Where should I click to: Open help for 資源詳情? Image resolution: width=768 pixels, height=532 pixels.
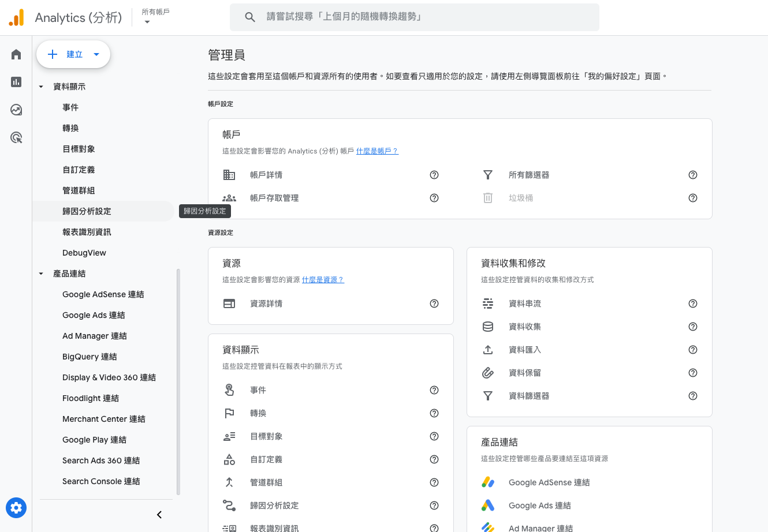434,304
